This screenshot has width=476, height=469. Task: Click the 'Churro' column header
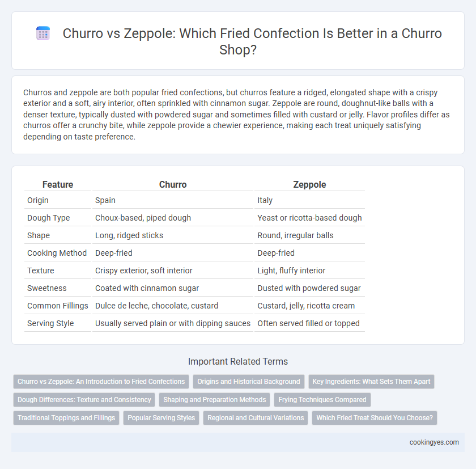tap(173, 184)
